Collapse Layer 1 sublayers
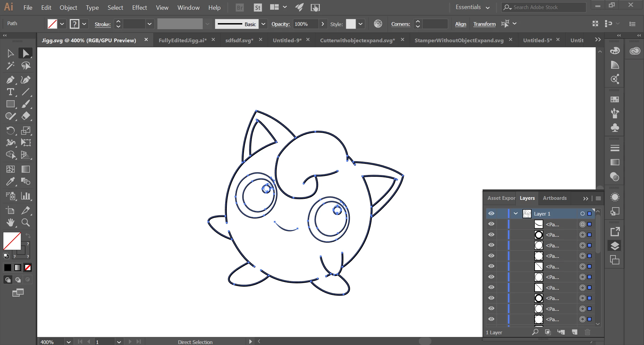The height and width of the screenshot is (345, 644). [x=516, y=214]
